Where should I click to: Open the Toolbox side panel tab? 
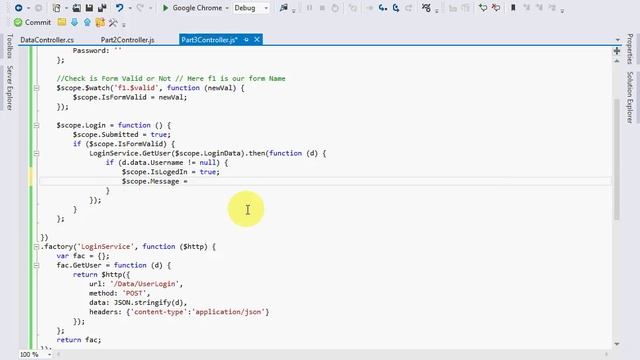coord(9,46)
